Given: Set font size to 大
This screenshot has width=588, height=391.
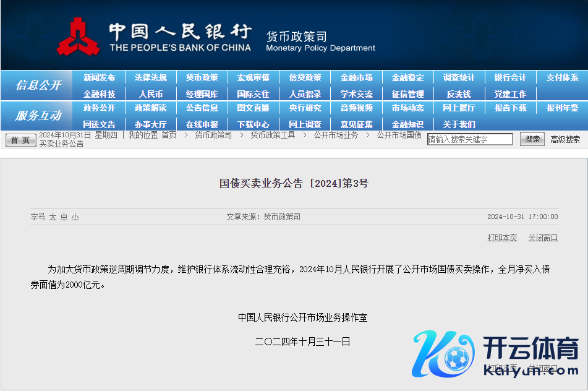Looking at the screenshot, I should [x=53, y=217].
